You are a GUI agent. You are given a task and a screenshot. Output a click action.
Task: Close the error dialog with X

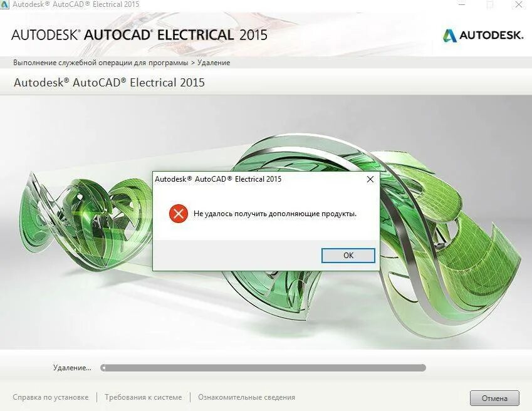370,179
